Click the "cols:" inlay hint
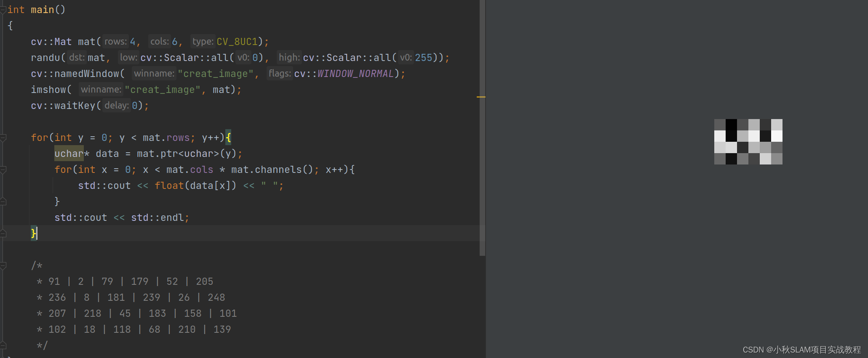868x358 pixels. (160, 42)
